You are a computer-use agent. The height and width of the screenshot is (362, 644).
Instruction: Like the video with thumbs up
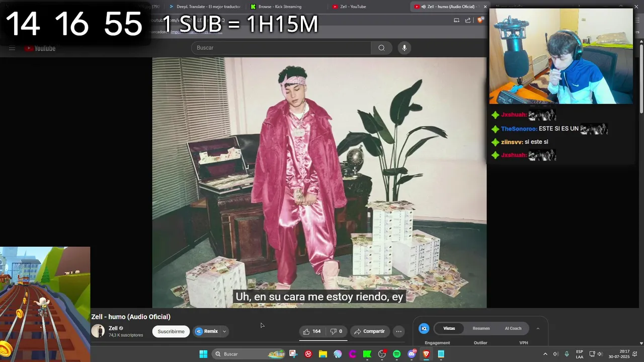312,331
